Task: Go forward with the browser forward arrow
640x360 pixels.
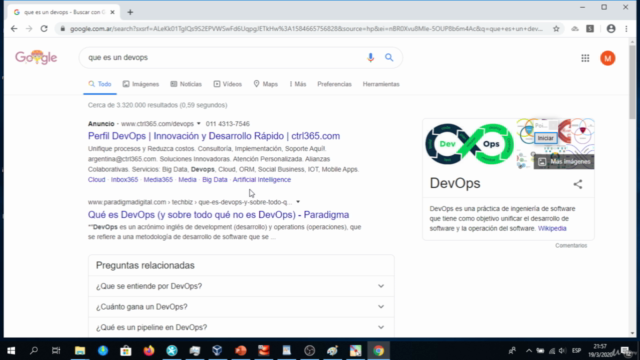Action: [x=29, y=29]
